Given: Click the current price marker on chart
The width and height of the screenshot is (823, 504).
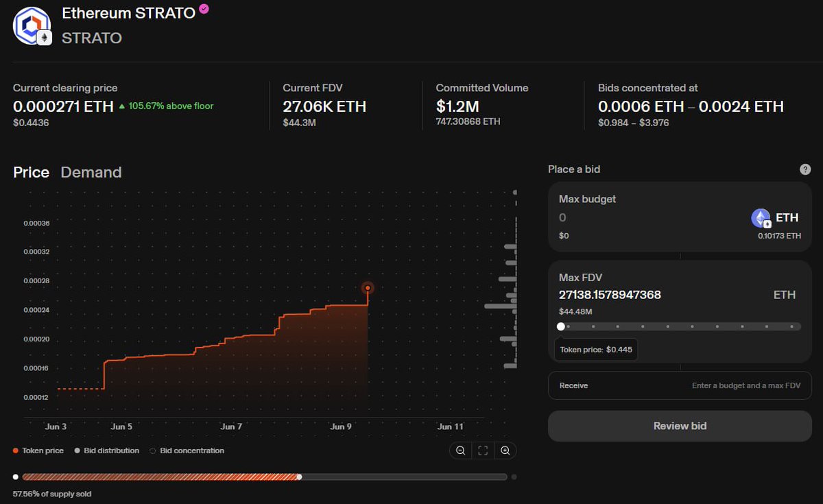Looking at the screenshot, I should (x=368, y=288).
